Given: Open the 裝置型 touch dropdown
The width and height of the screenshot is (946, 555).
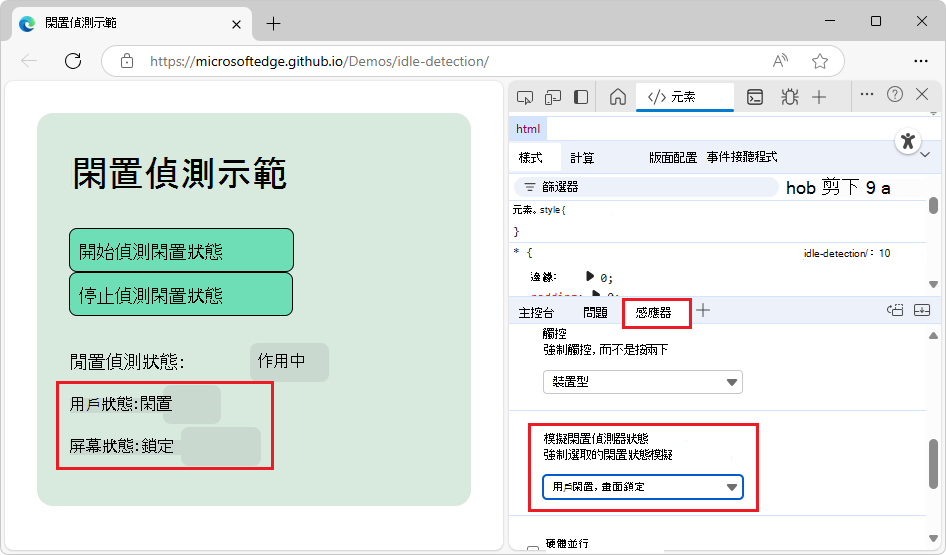Looking at the screenshot, I should pos(643,382).
